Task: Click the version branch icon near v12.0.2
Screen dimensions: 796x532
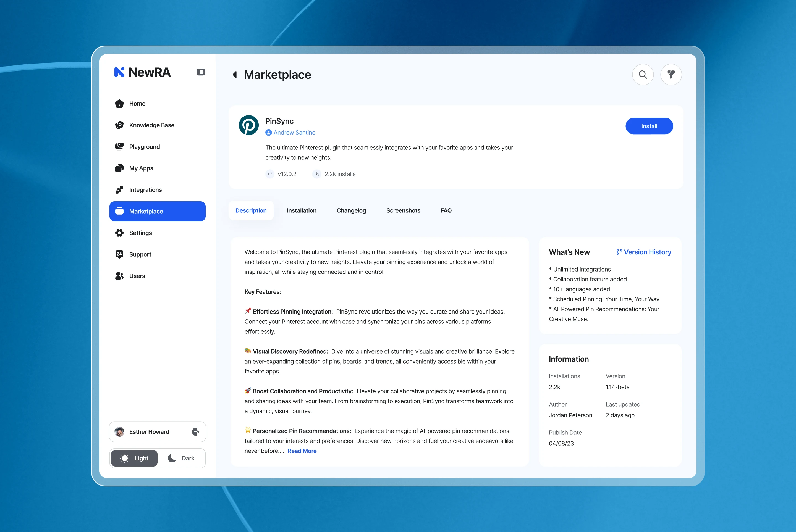Action: [x=270, y=174]
